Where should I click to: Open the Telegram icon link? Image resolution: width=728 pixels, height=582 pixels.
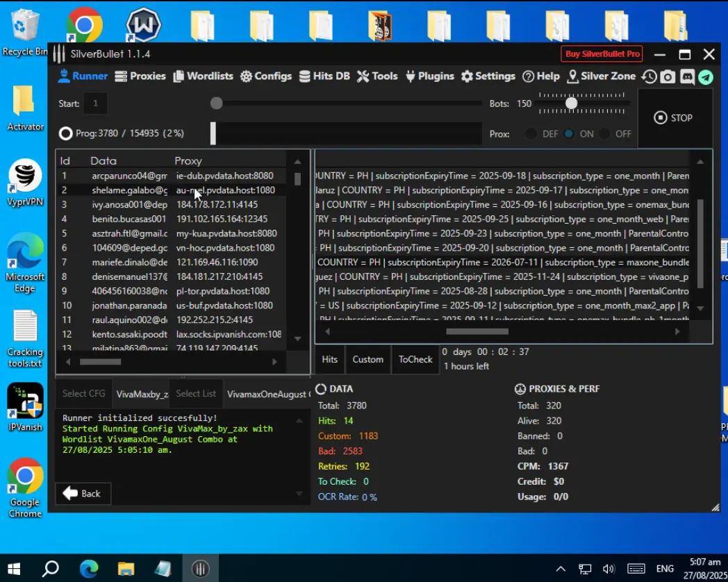(x=706, y=77)
